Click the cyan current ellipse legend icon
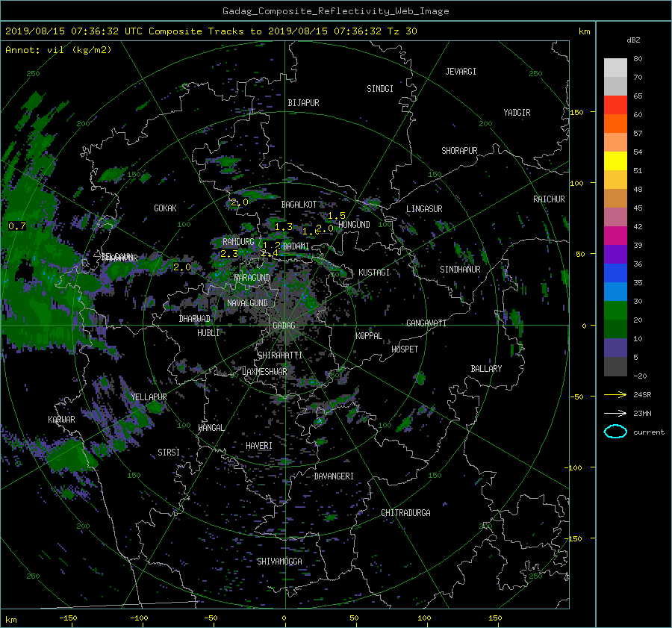 [615, 432]
